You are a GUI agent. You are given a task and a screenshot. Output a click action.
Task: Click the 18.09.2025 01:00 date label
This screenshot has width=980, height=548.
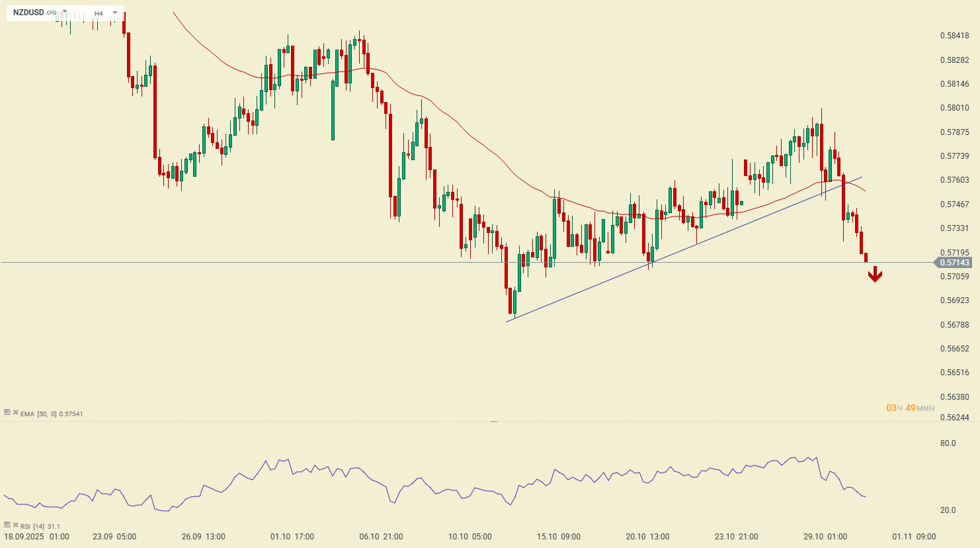(36, 537)
